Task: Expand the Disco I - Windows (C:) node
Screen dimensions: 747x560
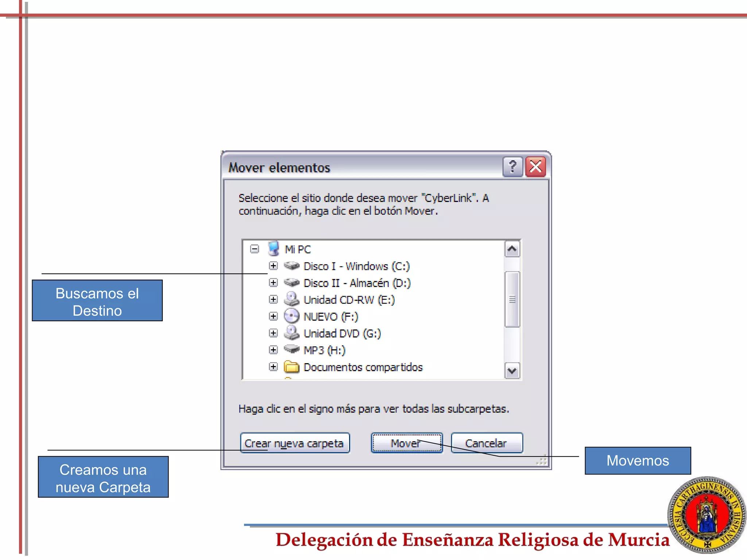Action: point(273,266)
